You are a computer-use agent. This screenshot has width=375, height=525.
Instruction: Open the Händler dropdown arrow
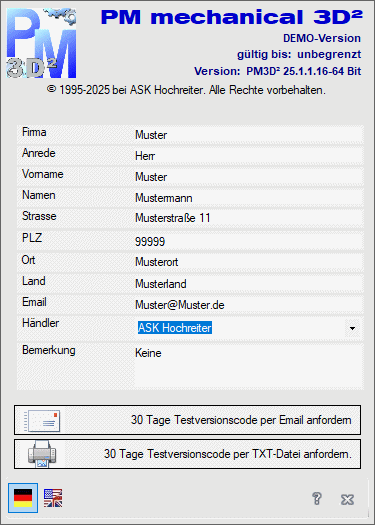352,328
